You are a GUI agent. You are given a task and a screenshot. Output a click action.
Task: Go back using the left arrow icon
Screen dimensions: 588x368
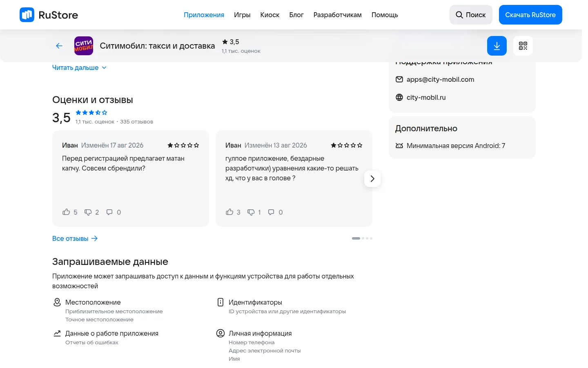click(59, 46)
